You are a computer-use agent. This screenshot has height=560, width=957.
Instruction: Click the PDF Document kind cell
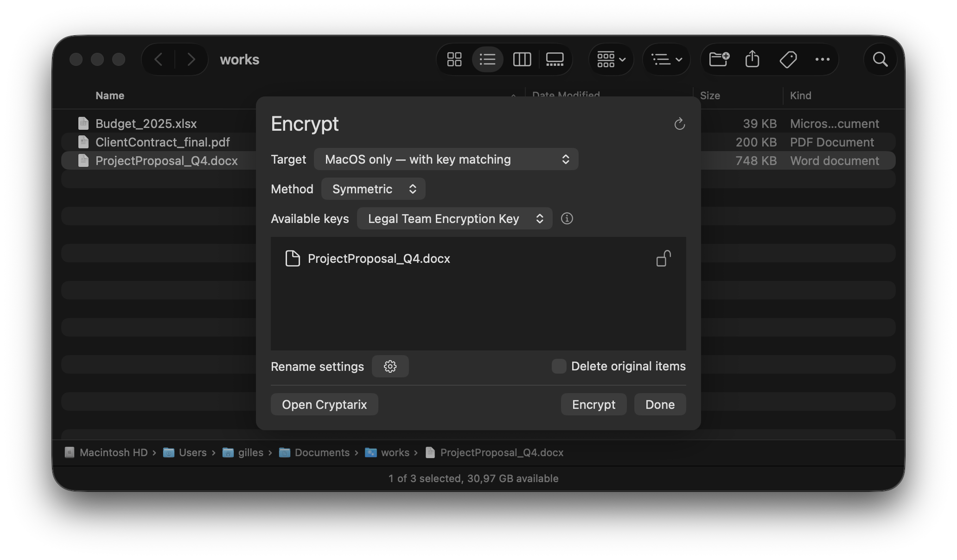click(x=832, y=142)
